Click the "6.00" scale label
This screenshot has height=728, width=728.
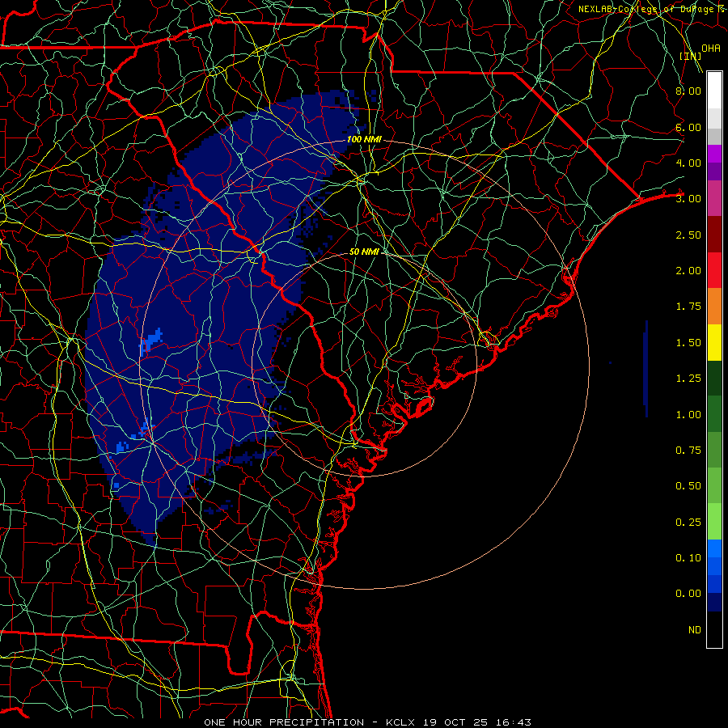coord(688,127)
